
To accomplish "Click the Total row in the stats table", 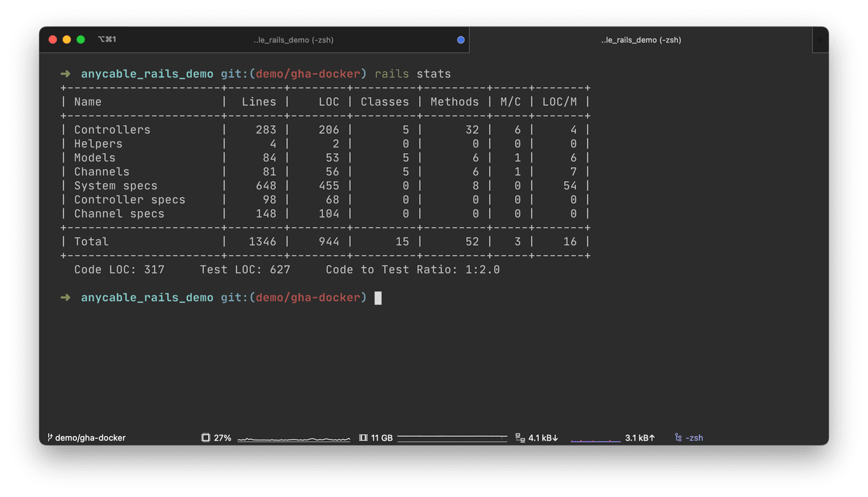I will point(92,241).
